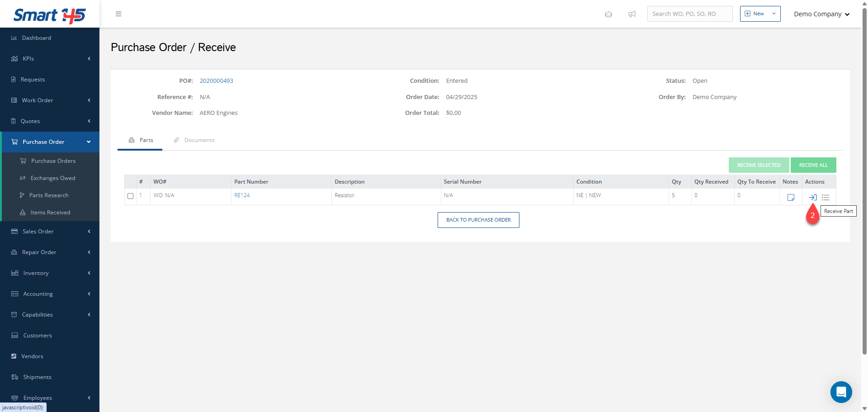Click the Repair Order sidebar icon
Image resolution: width=868 pixels, height=412 pixels.
tap(14, 252)
